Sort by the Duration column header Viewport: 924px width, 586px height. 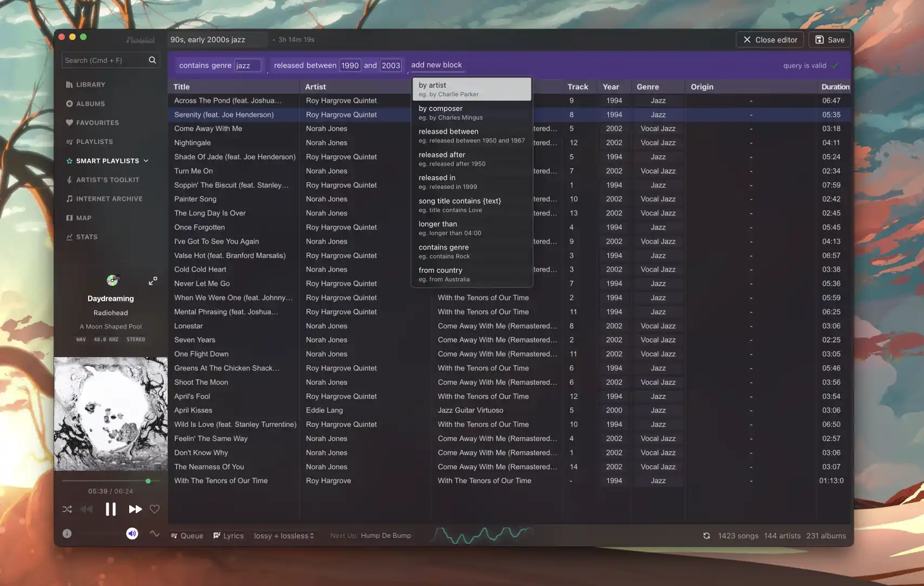(x=835, y=87)
